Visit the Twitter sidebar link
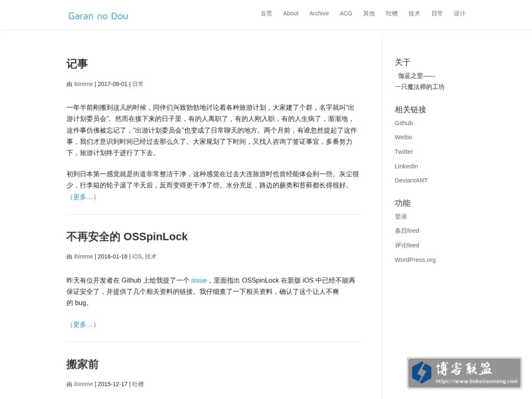 tap(404, 152)
